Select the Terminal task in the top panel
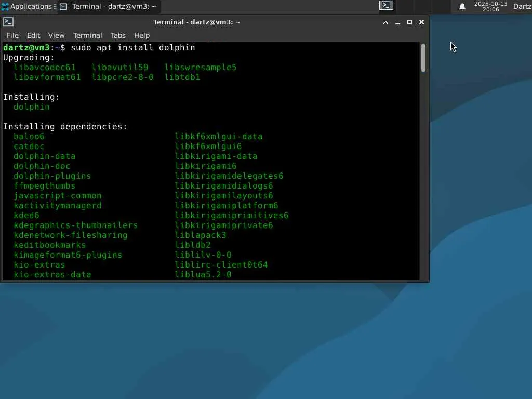The height and width of the screenshot is (399, 532). point(108,6)
